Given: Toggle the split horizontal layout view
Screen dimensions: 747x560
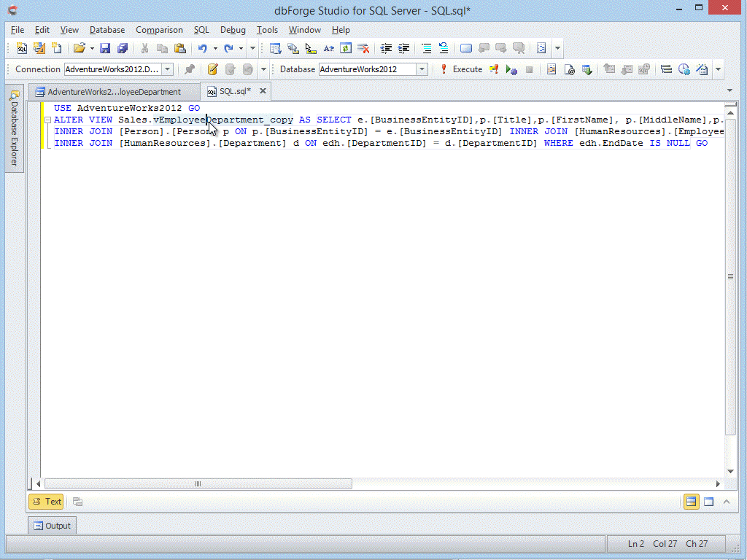Looking at the screenshot, I should click(691, 502).
